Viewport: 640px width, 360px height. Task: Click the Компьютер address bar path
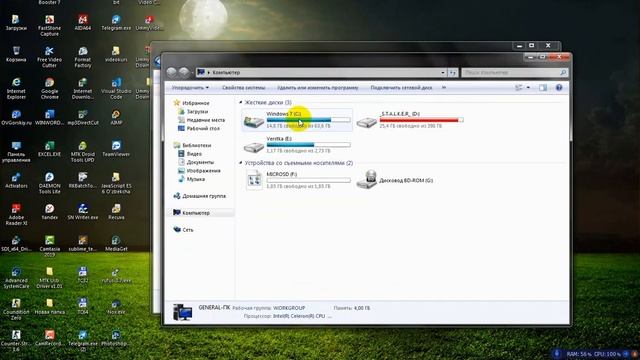pyautogui.click(x=226, y=73)
